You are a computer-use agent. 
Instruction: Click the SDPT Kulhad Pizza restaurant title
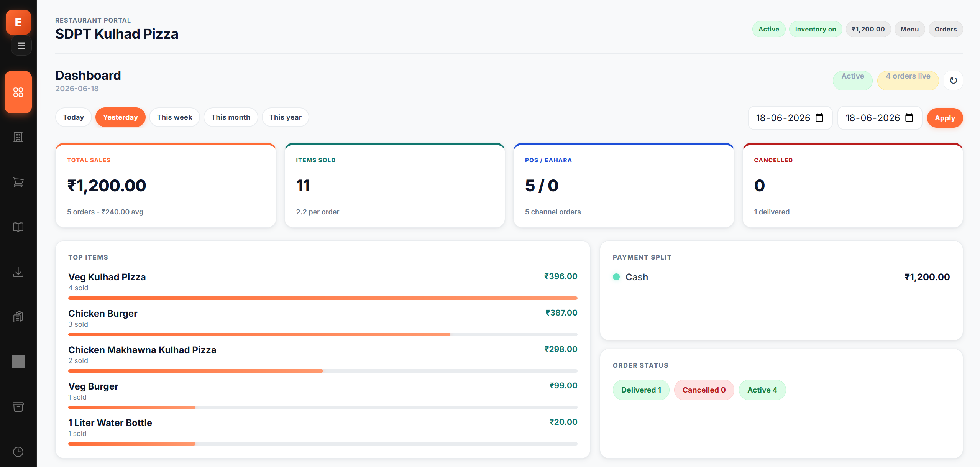[117, 34]
